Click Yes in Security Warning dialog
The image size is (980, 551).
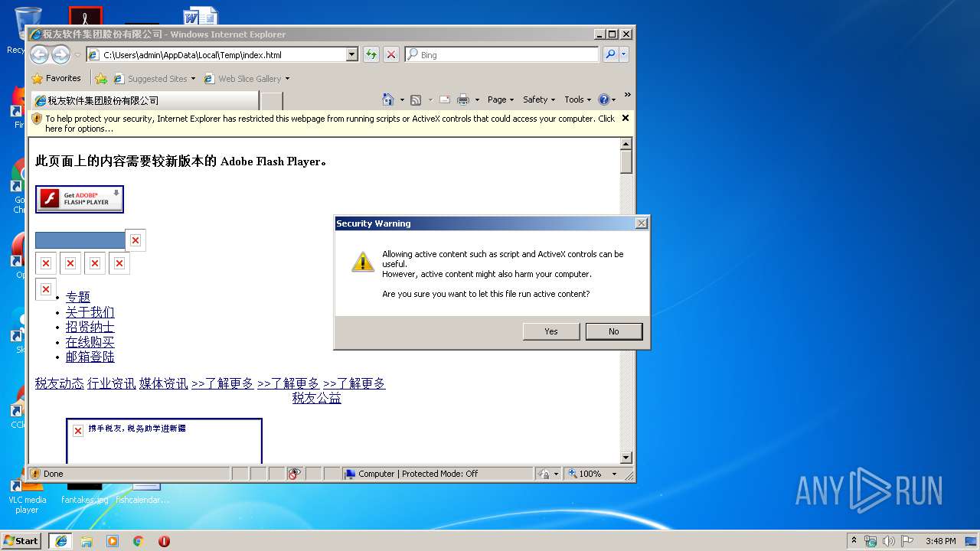[x=551, y=331]
